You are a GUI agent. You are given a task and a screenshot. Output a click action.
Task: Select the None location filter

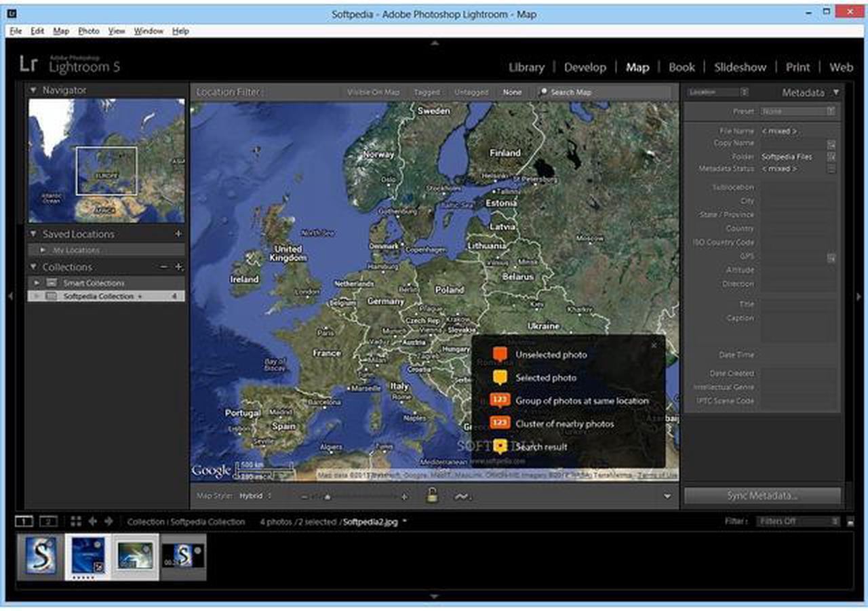513,92
